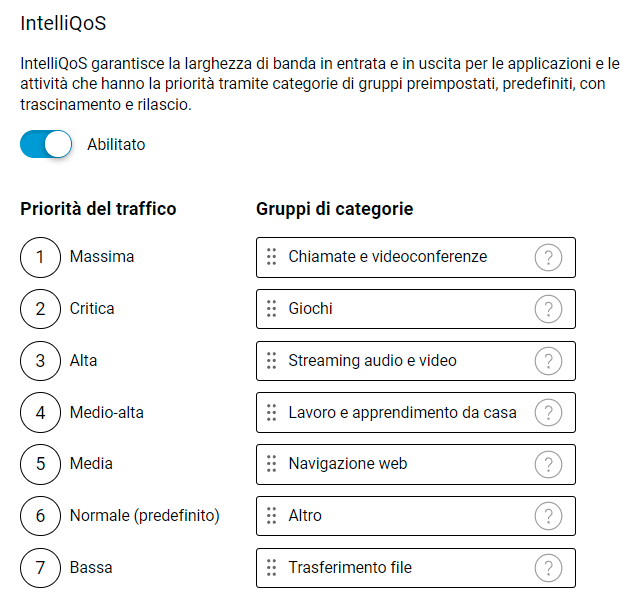
Task: Click drag handle of Navigazione web
Action: tap(271, 464)
